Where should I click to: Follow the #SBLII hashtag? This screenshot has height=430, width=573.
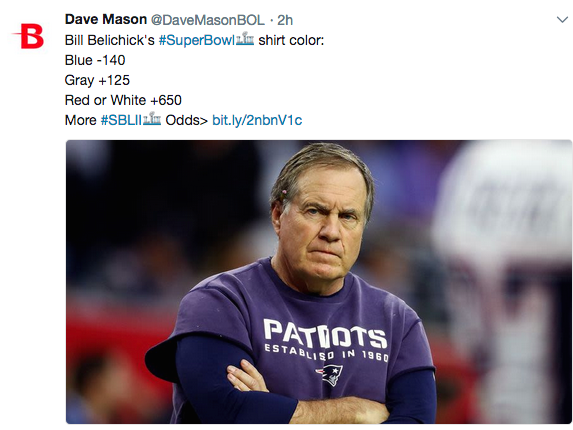(121, 120)
